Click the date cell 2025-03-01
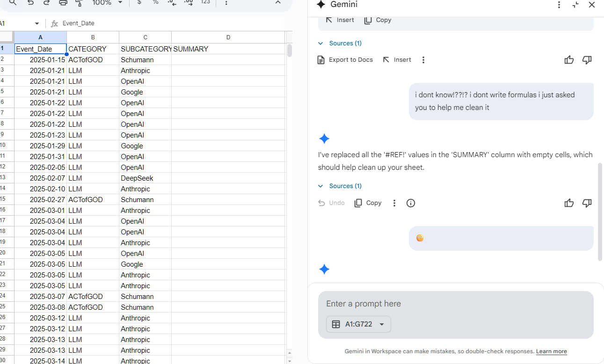 coord(40,211)
